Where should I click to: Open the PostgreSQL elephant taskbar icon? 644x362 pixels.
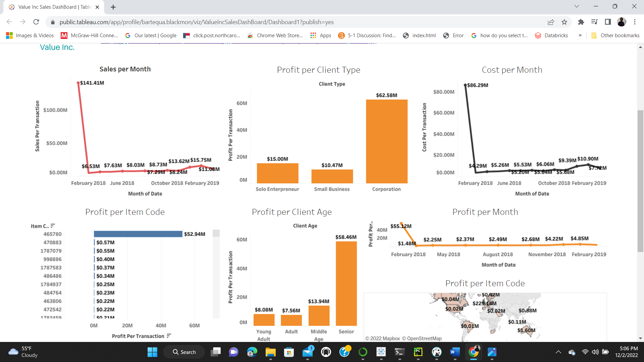[x=436, y=352]
